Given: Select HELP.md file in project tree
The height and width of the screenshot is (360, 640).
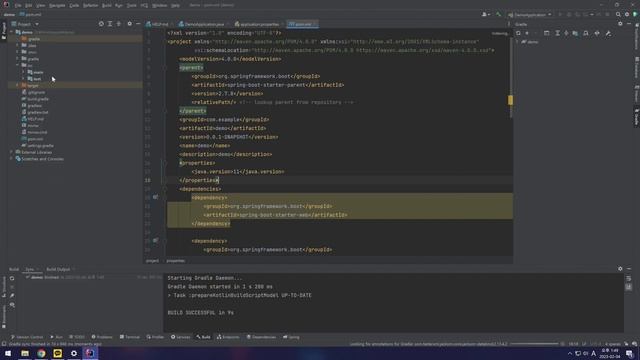Looking at the screenshot, I should pyautogui.click(x=33, y=119).
